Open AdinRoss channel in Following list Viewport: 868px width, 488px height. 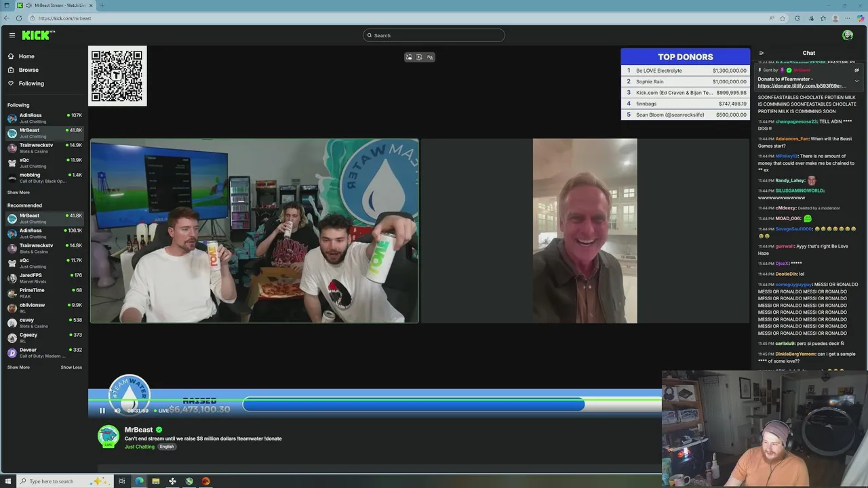pyautogui.click(x=44, y=118)
